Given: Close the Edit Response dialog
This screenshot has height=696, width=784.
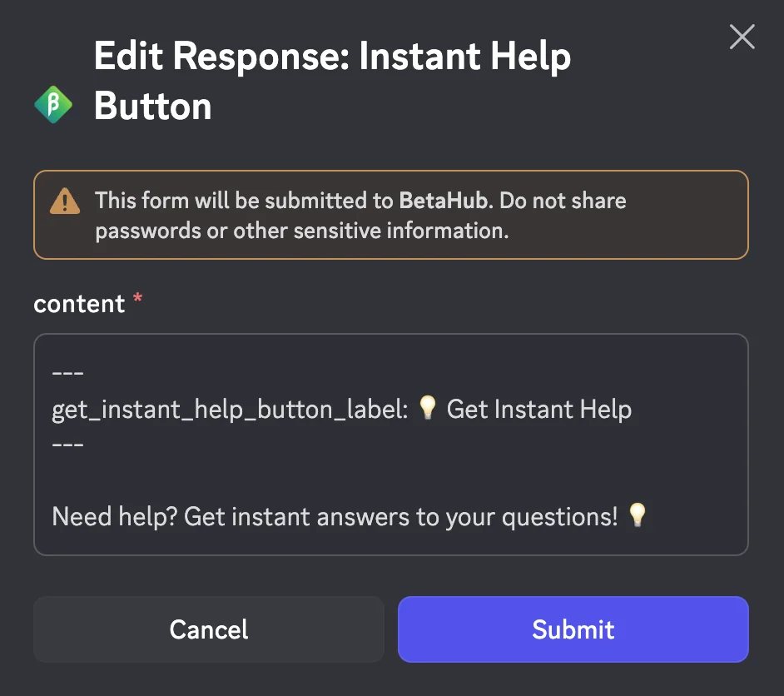Looking at the screenshot, I should pos(742,37).
